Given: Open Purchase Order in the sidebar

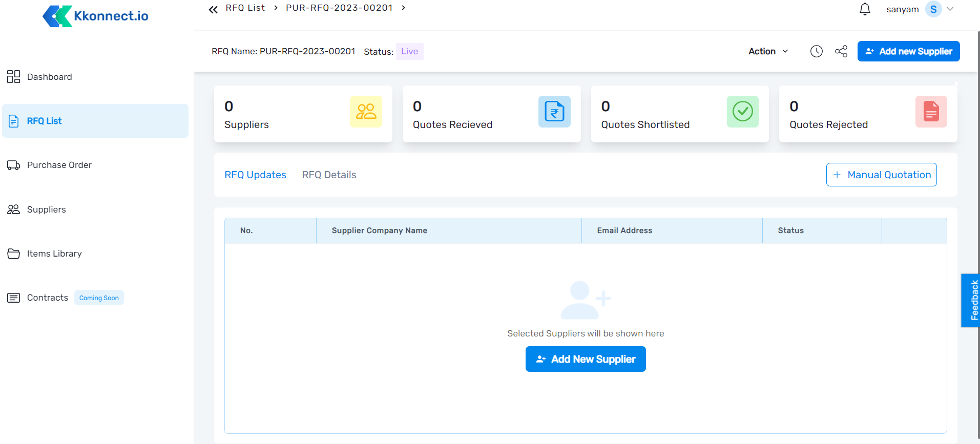Looking at the screenshot, I should [59, 165].
